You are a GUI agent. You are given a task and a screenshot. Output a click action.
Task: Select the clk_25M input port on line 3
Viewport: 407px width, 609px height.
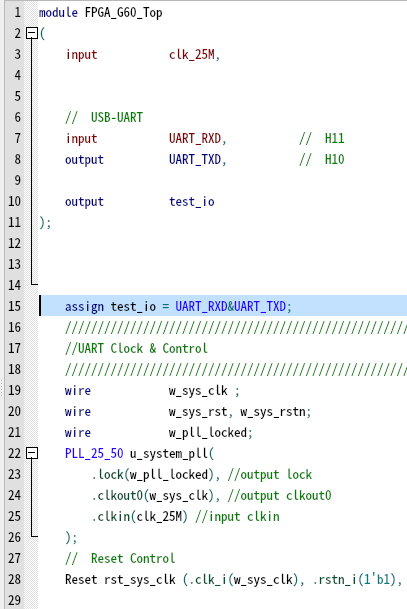tap(192, 55)
